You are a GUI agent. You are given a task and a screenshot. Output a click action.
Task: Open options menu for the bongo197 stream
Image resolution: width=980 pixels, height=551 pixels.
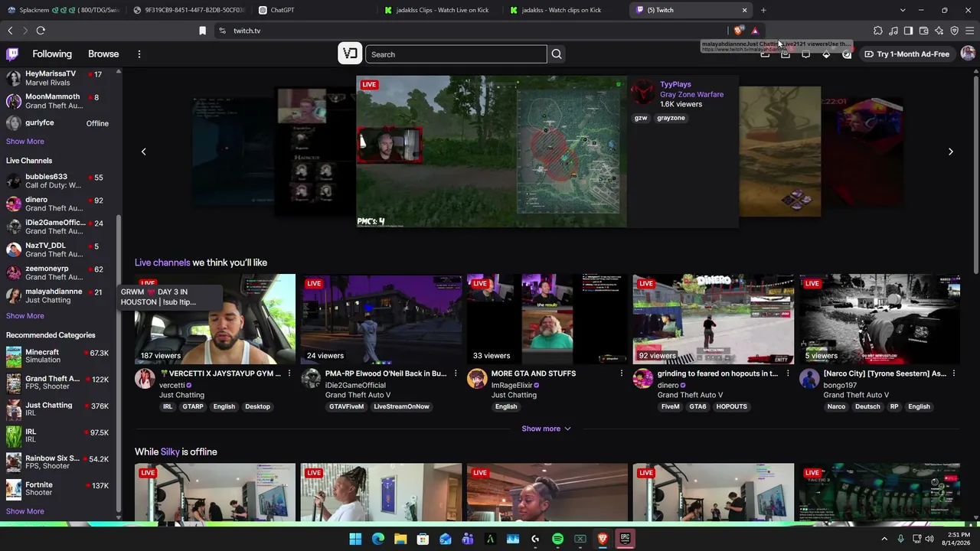click(x=954, y=373)
